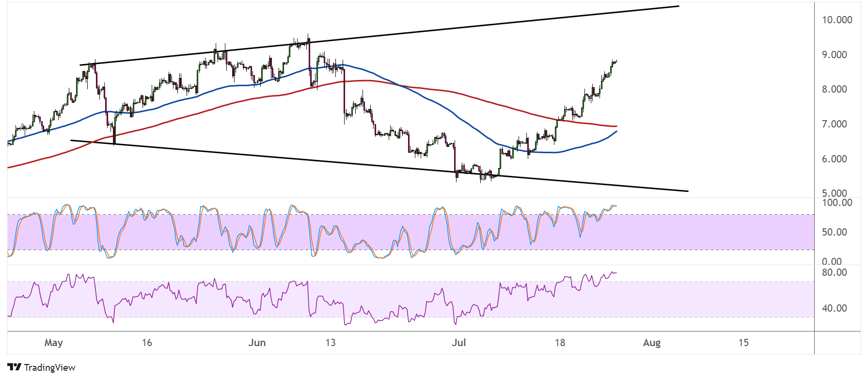Viewport: 868px width, 380px height.
Task: Click the TradingView logo icon
Action: tap(15, 367)
